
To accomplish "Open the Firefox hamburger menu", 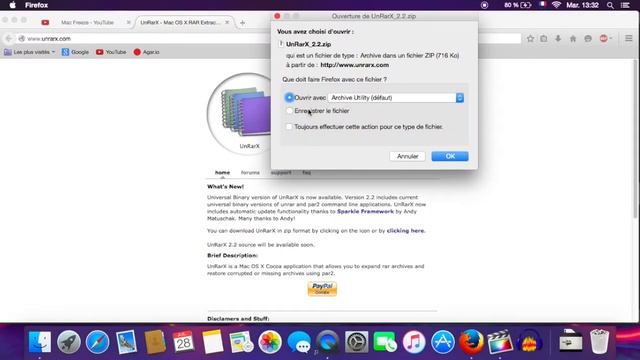I will [x=629, y=38].
